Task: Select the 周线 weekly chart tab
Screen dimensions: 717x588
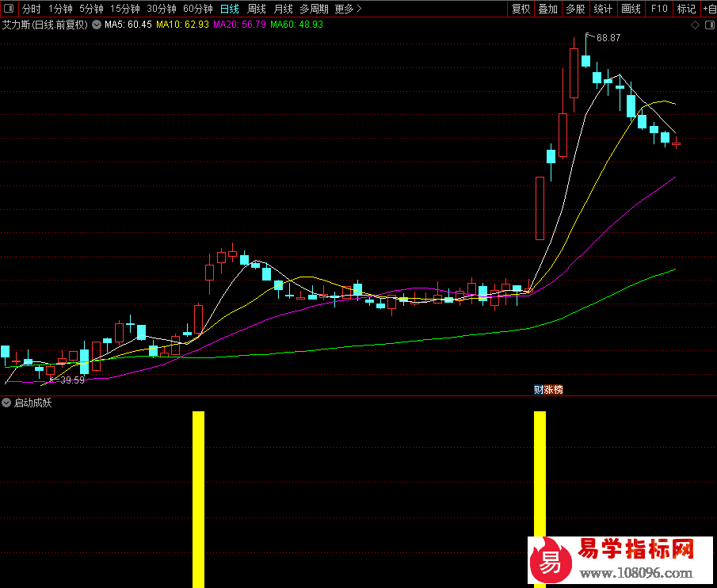Action: point(256,9)
